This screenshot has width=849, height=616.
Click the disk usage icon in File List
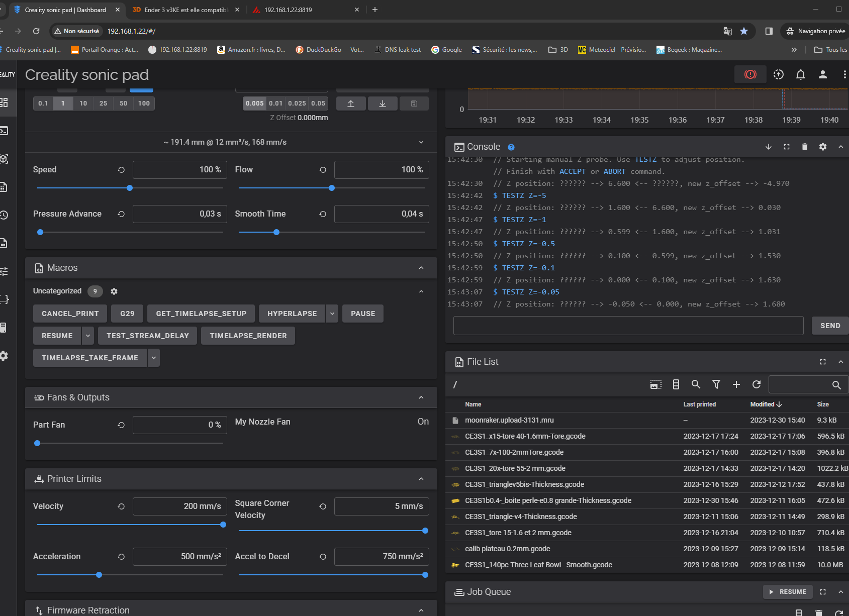676,384
